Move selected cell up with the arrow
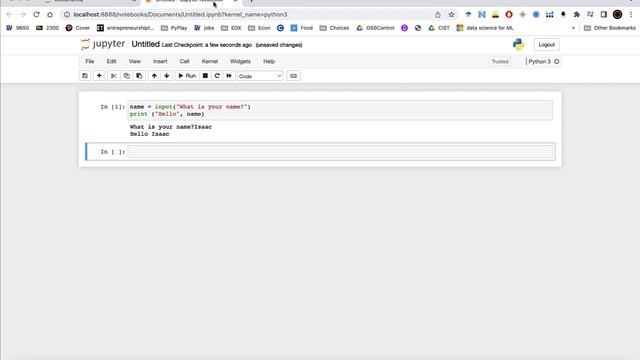The width and height of the screenshot is (640, 360). tap(154, 76)
